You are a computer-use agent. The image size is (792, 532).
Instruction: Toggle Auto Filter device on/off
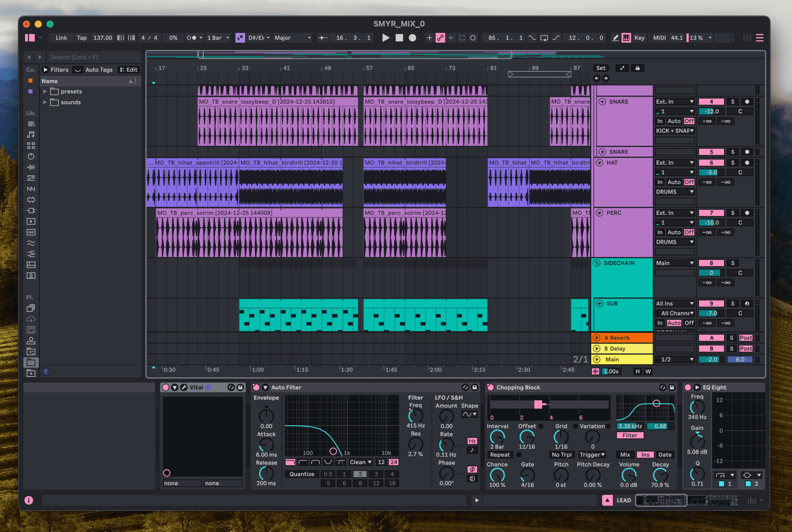256,387
